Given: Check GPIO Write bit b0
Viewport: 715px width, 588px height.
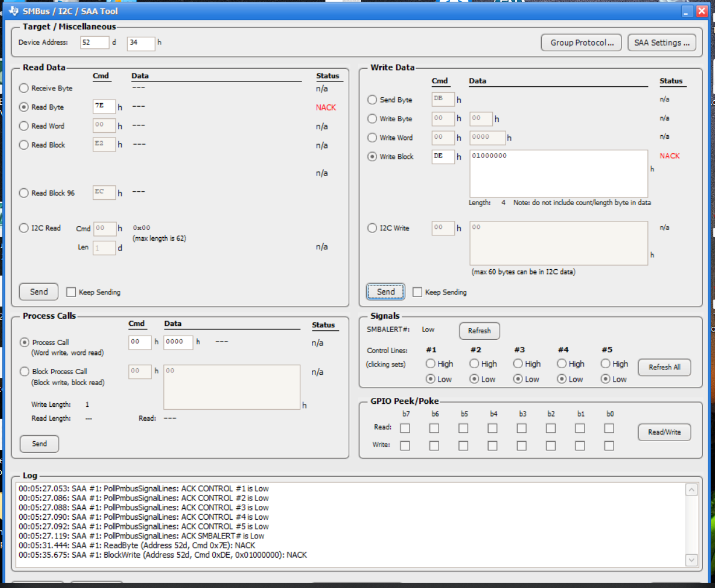Looking at the screenshot, I should pos(609,446).
